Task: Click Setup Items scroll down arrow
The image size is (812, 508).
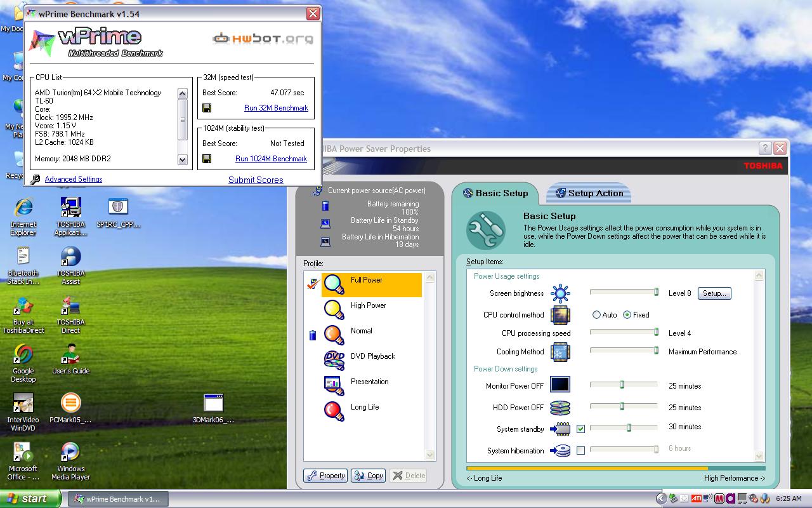Action: [x=759, y=456]
